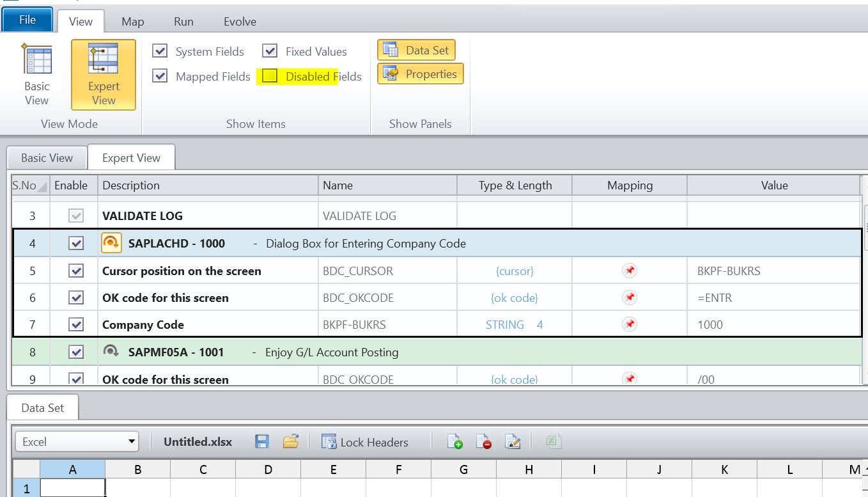Click the open file folder icon in Data Set toolbar

(x=291, y=441)
